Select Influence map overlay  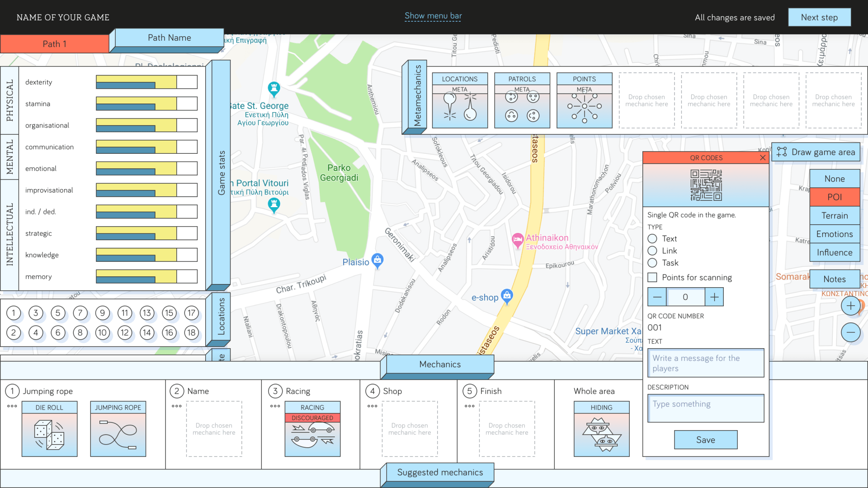[835, 253]
